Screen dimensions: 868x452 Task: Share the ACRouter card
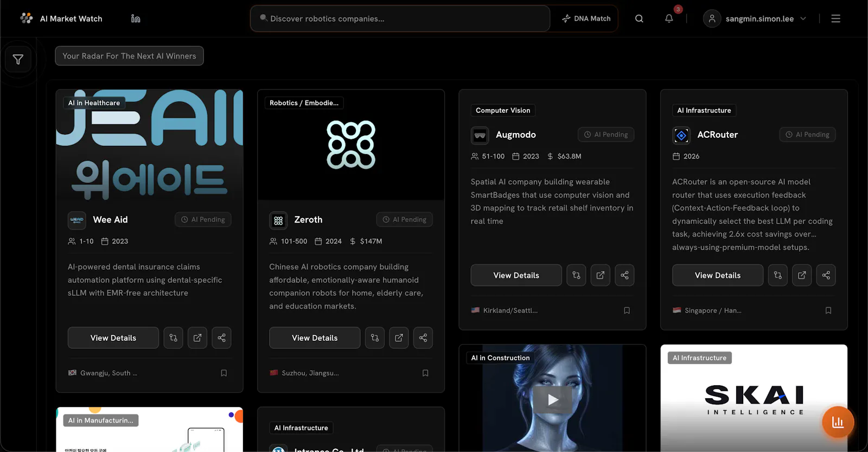click(826, 275)
